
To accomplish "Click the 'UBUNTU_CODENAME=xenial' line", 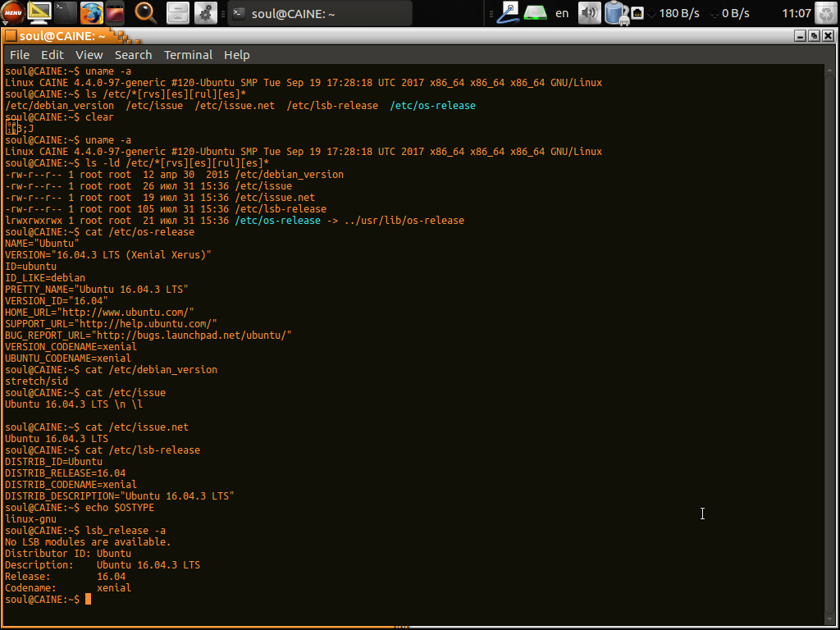I will (x=68, y=358).
